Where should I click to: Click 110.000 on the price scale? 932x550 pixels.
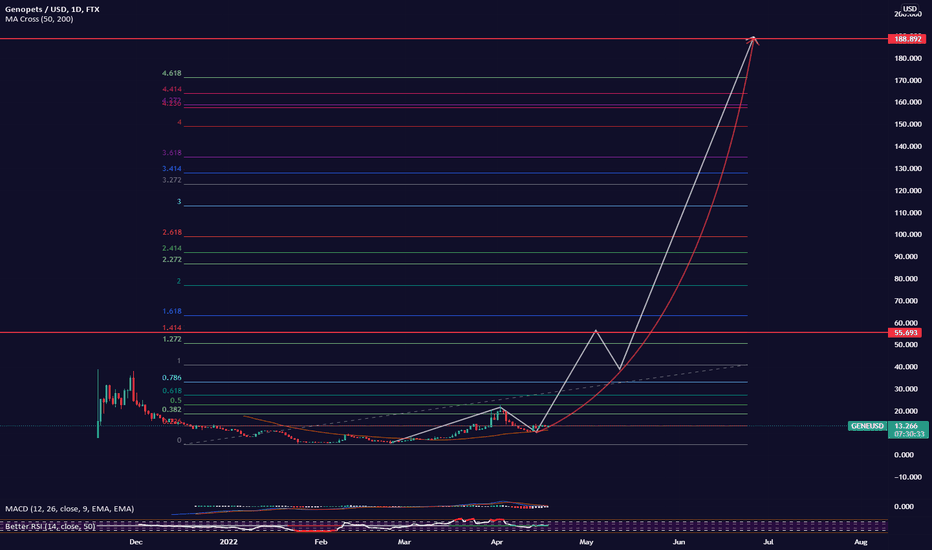coord(908,213)
